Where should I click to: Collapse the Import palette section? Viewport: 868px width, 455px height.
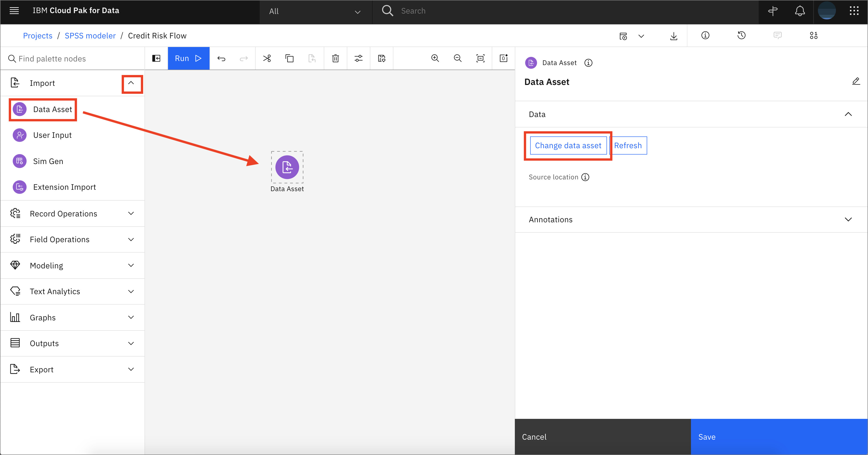click(x=131, y=83)
